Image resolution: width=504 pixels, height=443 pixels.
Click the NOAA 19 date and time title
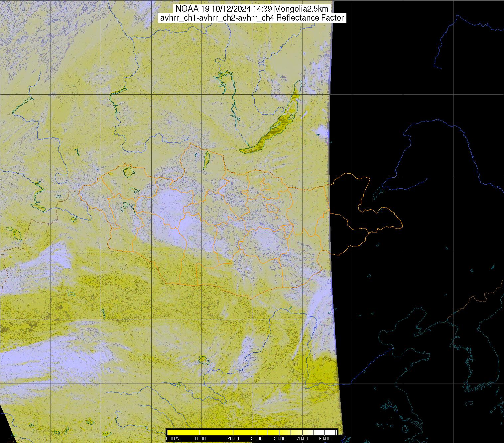pos(252,9)
